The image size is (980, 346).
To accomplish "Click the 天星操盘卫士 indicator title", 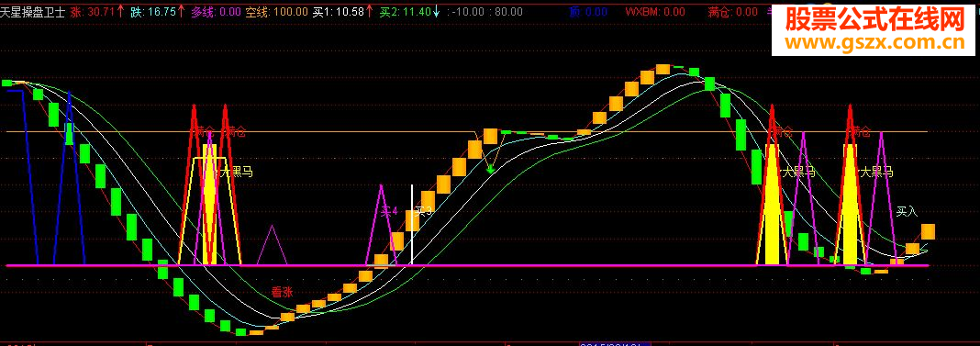I will 32,11.
